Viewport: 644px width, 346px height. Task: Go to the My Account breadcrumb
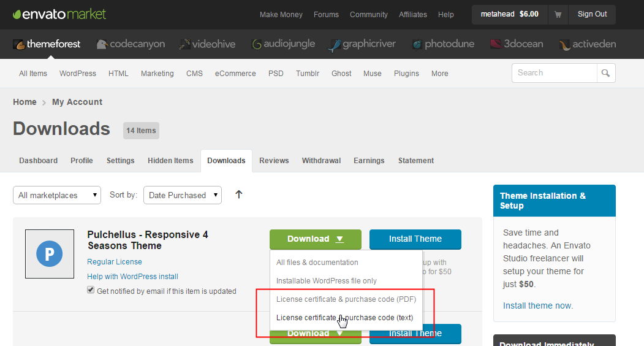pos(77,102)
